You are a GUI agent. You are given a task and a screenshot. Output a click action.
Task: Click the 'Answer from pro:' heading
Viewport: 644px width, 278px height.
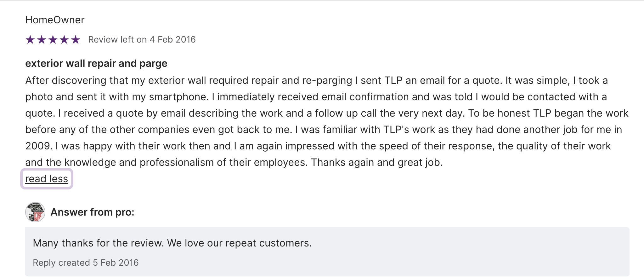pyautogui.click(x=93, y=212)
